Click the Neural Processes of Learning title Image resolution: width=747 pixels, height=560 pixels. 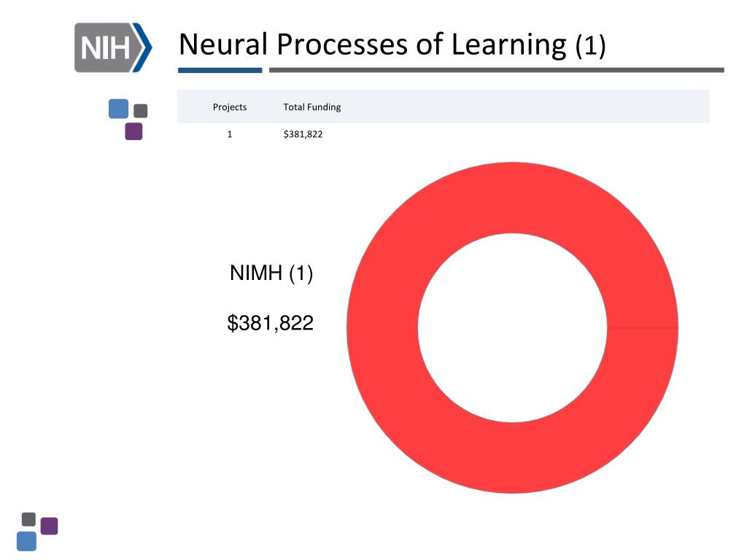[x=373, y=44]
